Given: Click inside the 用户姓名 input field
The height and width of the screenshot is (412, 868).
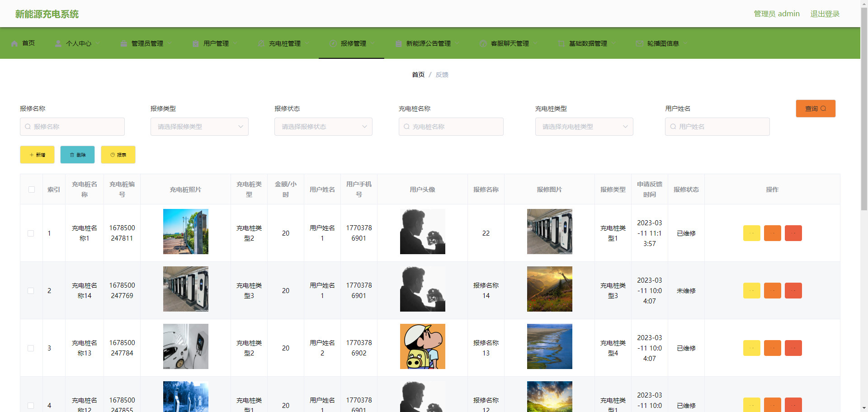Looking at the screenshot, I should point(717,127).
